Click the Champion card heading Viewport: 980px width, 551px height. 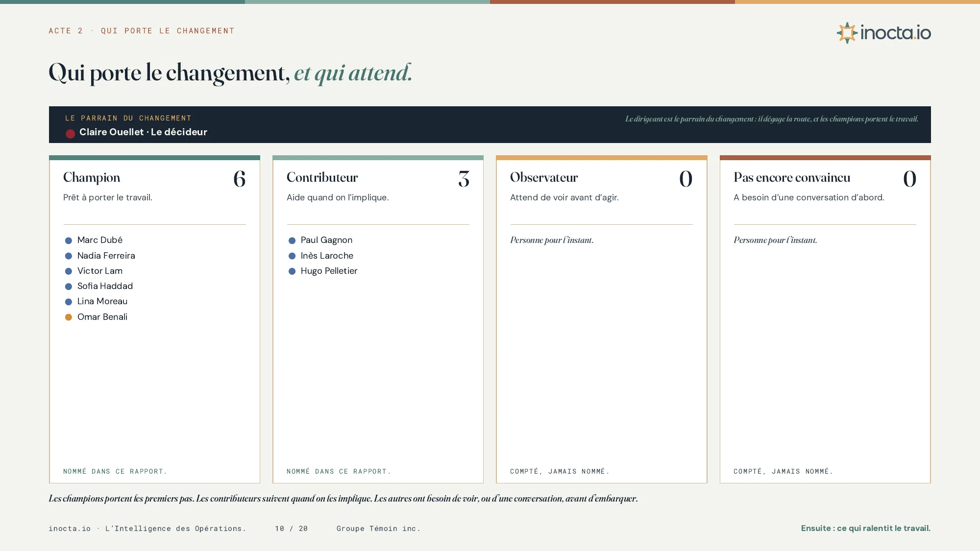pyautogui.click(x=92, y=178)
